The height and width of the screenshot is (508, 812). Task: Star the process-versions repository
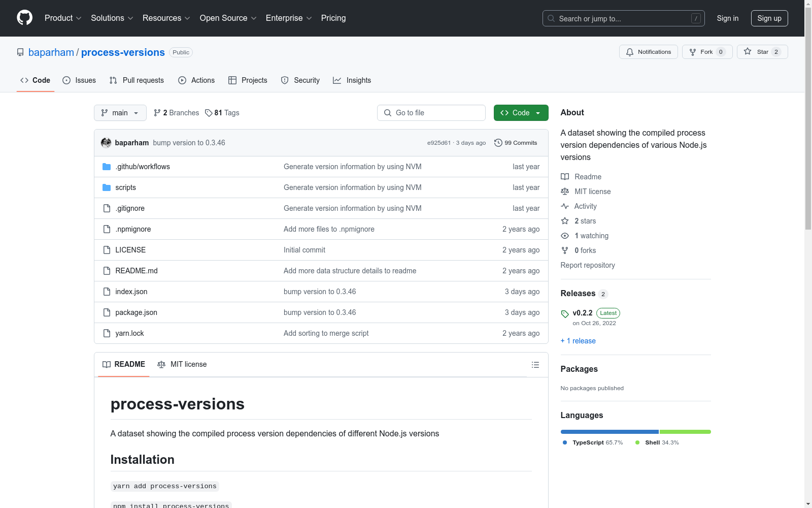[762, 52]
